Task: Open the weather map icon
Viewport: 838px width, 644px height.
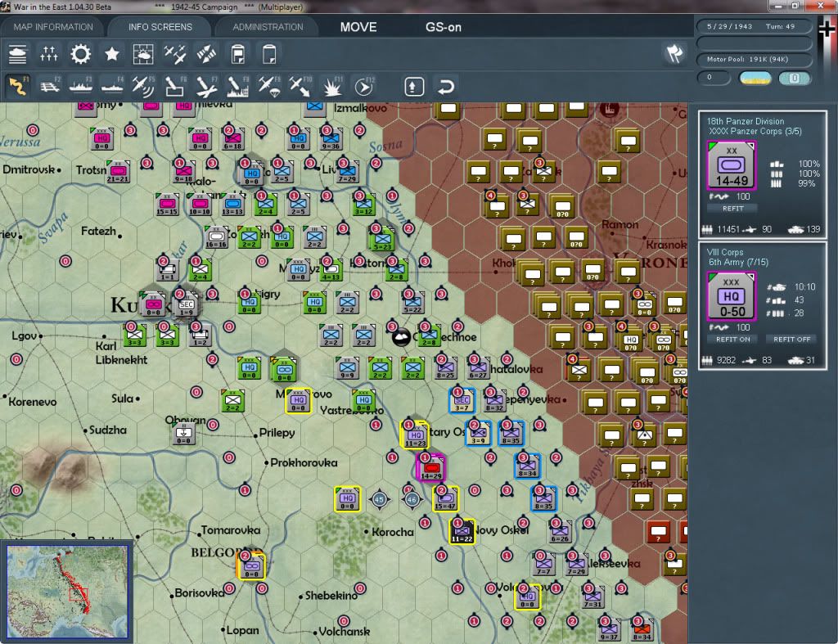Action: click(142, 55)
